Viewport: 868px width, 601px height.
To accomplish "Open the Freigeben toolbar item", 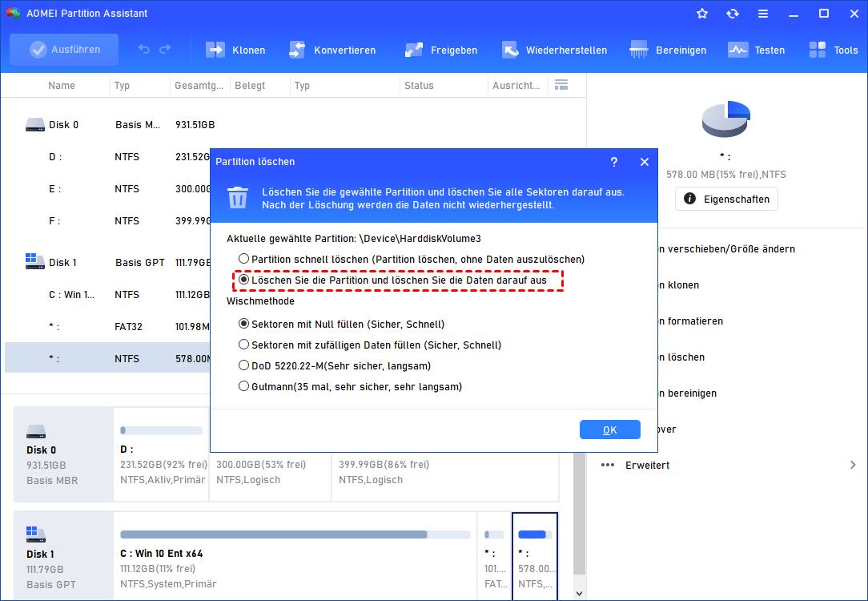I will 440,50.
